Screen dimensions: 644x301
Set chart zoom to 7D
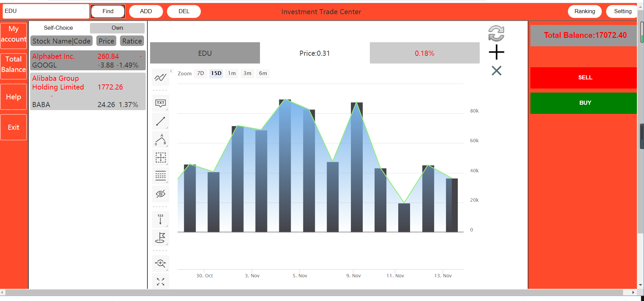pos(200,73)
